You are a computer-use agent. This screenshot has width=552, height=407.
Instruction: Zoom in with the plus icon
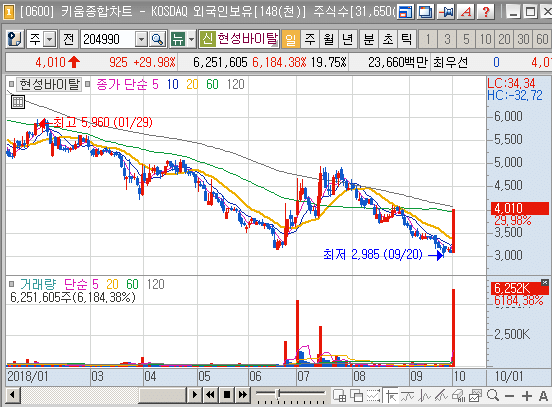pos(527,396)
